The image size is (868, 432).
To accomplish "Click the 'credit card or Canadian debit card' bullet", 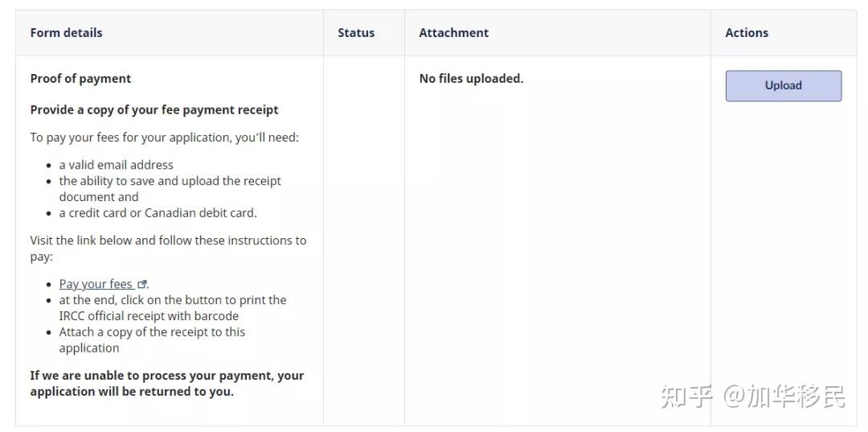I will tap(158, 213).
